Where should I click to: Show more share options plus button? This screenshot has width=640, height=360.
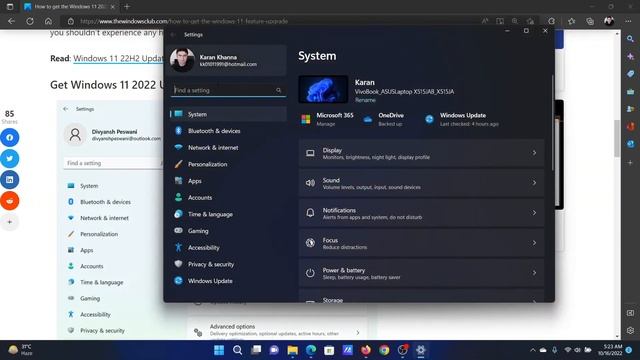point(9,222)
